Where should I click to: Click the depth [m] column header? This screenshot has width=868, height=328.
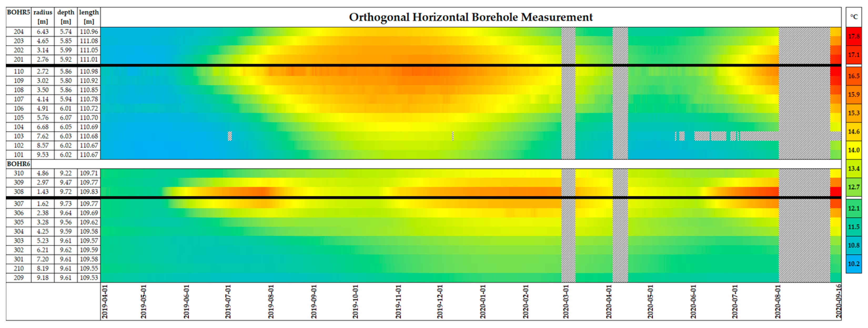66,17
